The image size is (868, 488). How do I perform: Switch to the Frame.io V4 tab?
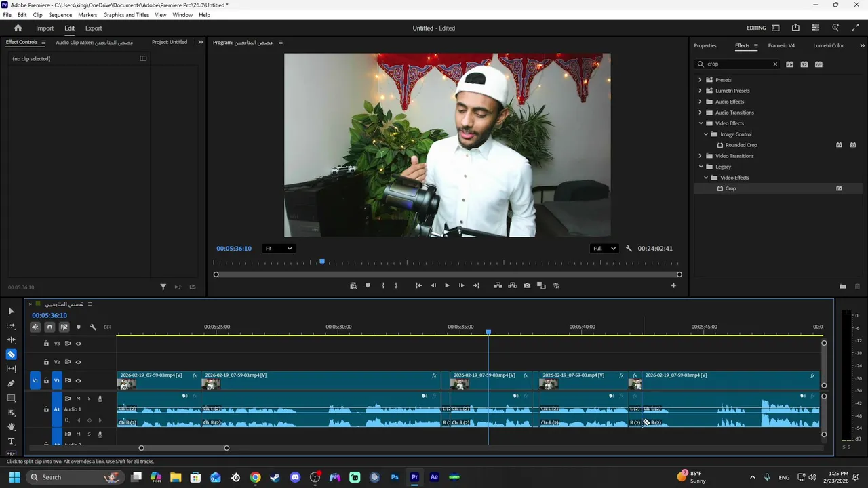(781, 45)
